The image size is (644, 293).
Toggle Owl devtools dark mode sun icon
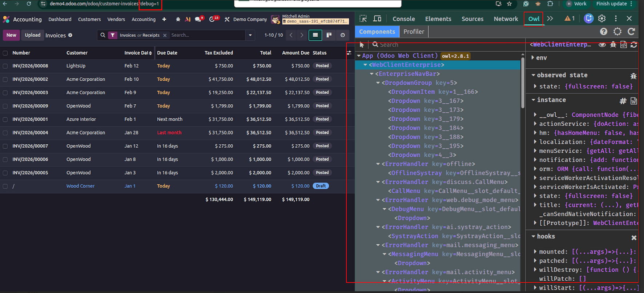(x=617, y=32)
